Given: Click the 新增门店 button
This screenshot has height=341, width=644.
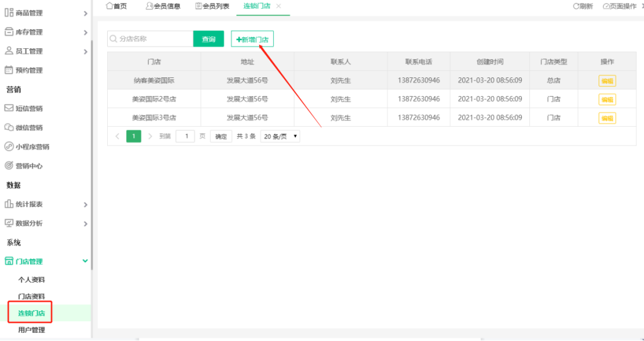Looking at the screenshot, I should pyautogui.click(x=253, y=38).
